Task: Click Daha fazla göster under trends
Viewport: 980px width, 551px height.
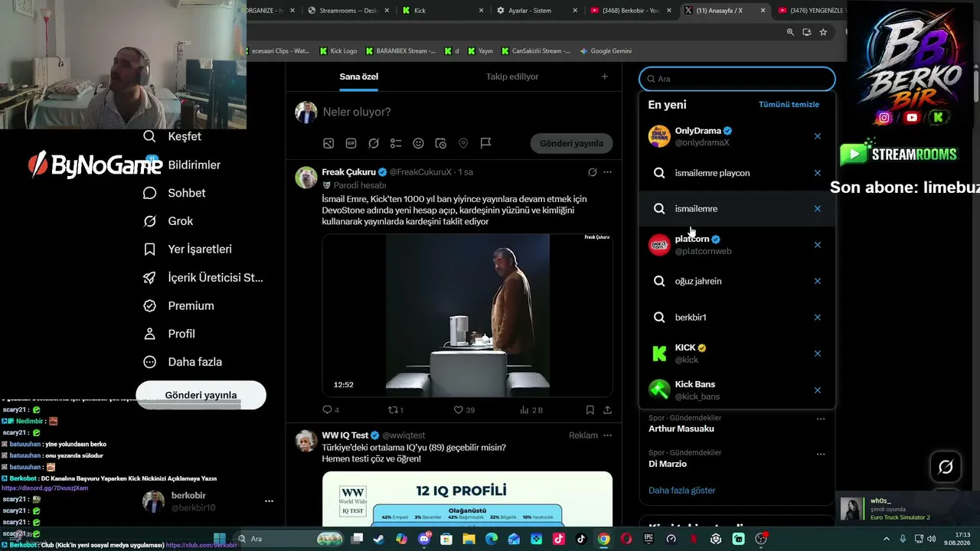Action: [681, 491]
